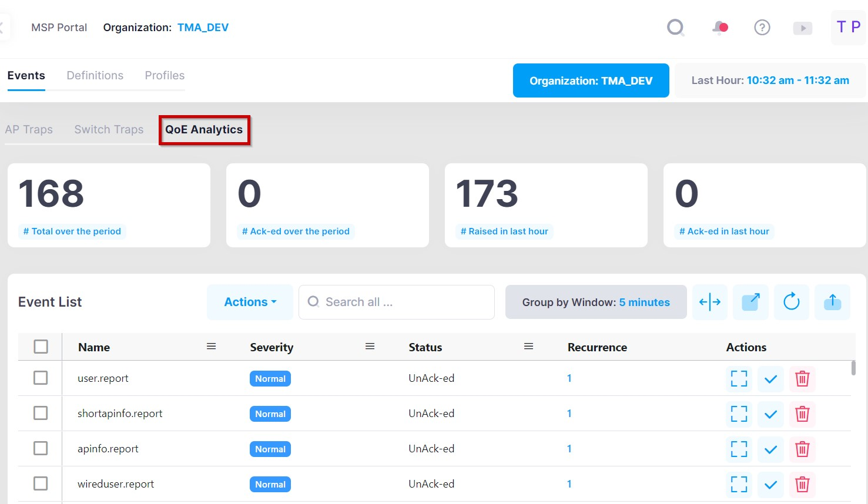The image size is (868, 504).
Task: Click the help question mark icon
Action: click(762, 28)
